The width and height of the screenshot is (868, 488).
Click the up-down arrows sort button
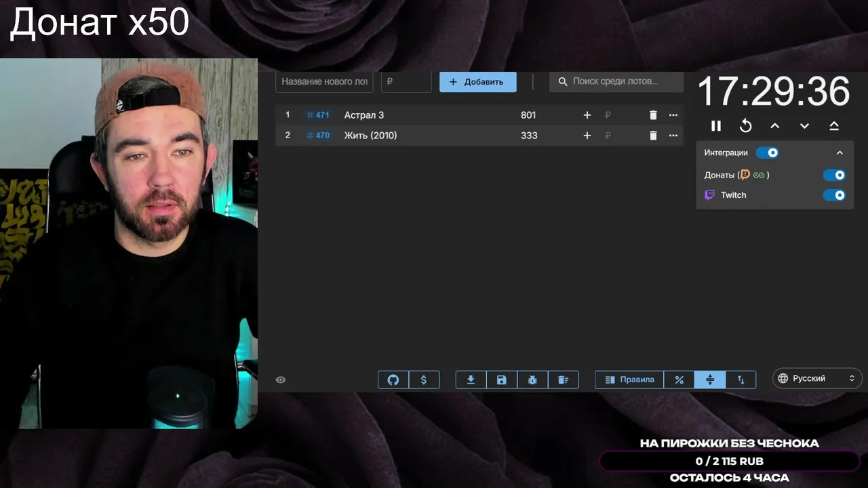click(x=741, y=380)
